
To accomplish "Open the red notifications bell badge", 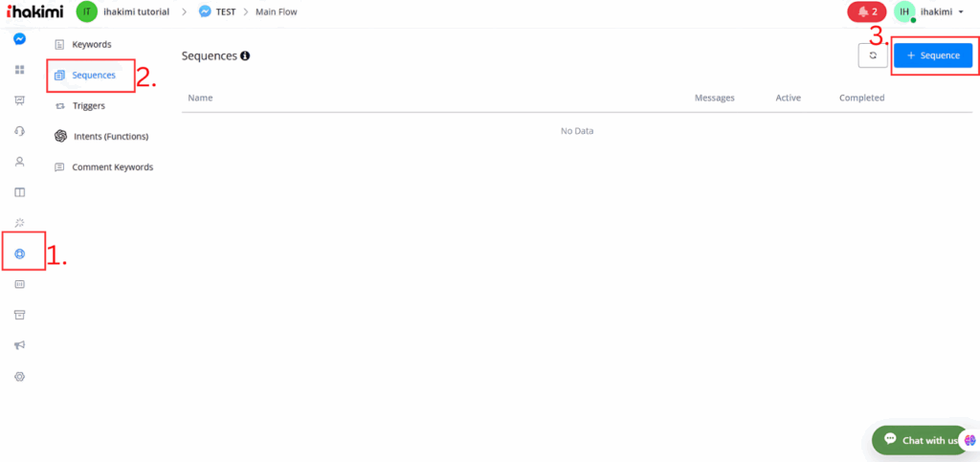I will click(x=866, y=11).
